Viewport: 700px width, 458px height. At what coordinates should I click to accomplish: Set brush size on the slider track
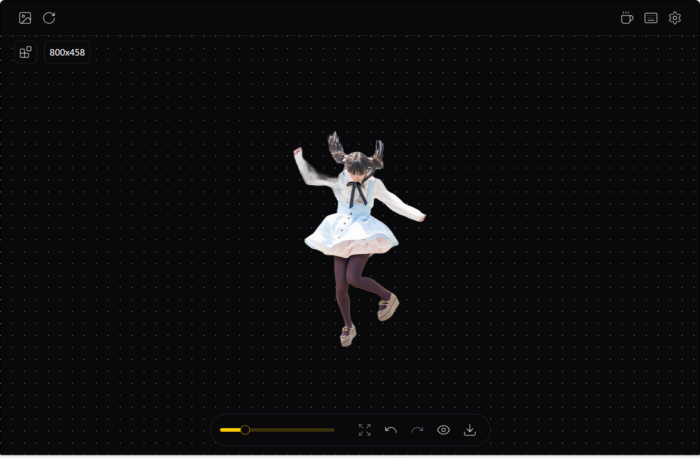point(277,430)
